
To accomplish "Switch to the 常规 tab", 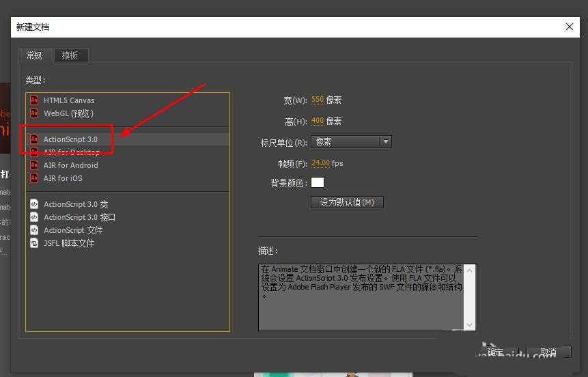I will coord(35,55).
